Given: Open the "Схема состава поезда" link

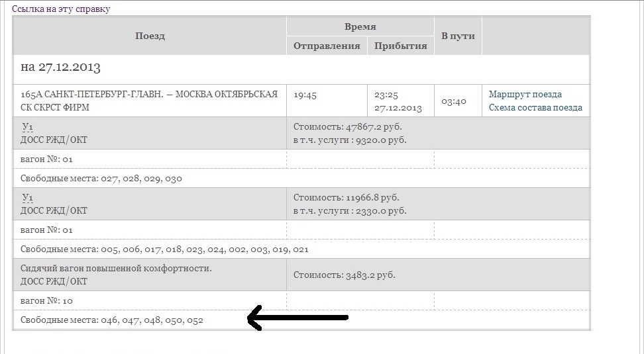Looking at the screenshot, I should tap(535, 107).
